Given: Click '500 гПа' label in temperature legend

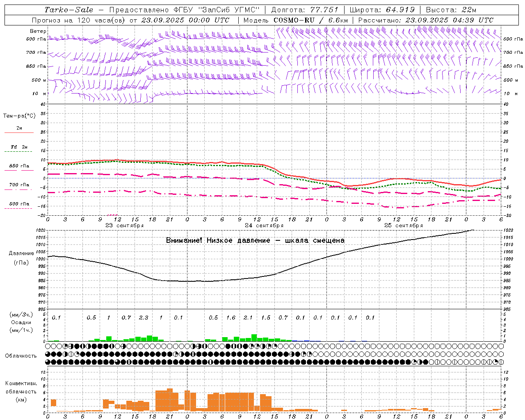Looking at the screenshot, I should coord(19,204).
